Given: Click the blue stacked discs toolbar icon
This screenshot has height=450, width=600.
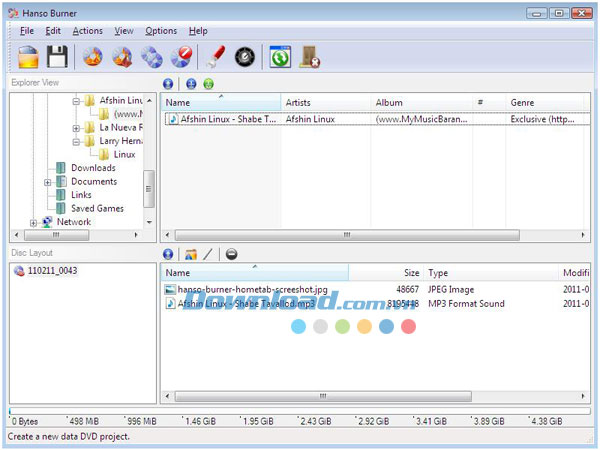Looking at the screenshot, I should [x=151, y=57].
